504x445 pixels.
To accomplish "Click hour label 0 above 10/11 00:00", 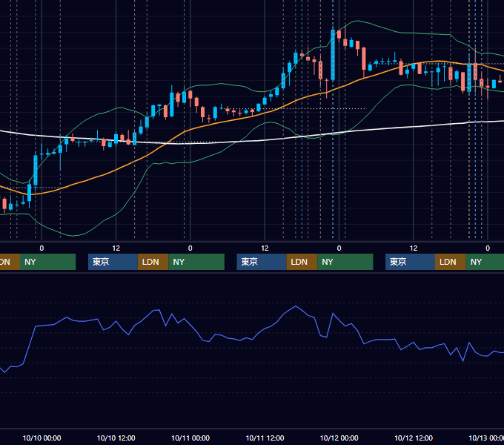I will (190, 248).
